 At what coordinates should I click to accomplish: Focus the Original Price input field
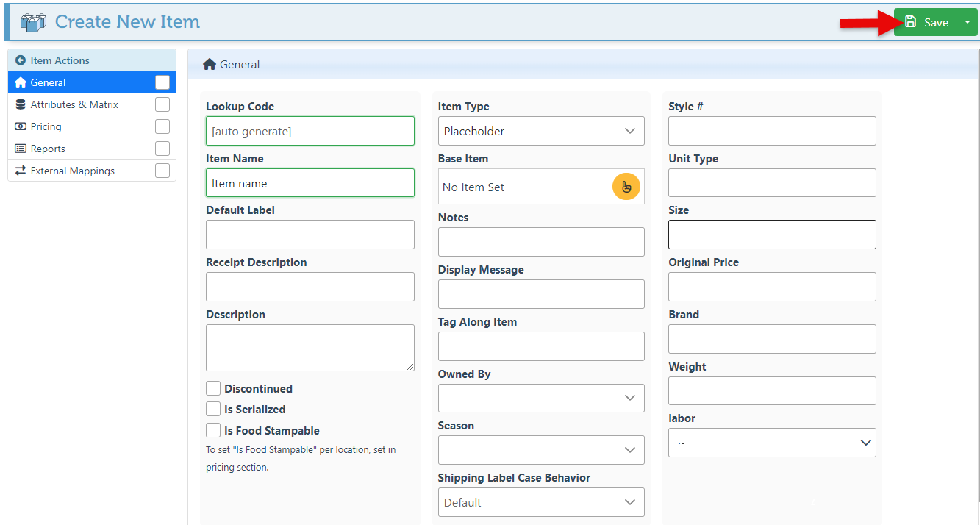click(x=772, y=287)
